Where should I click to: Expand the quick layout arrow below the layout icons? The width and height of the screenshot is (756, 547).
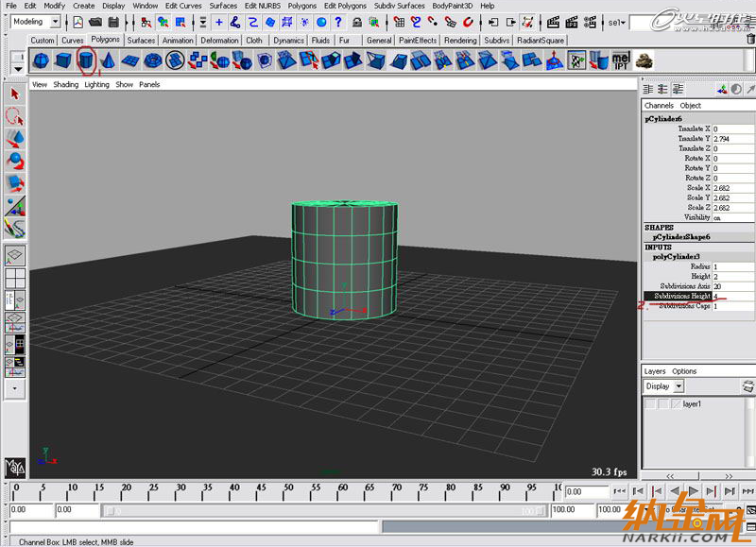pyautogui.click(x=14, y=387)
